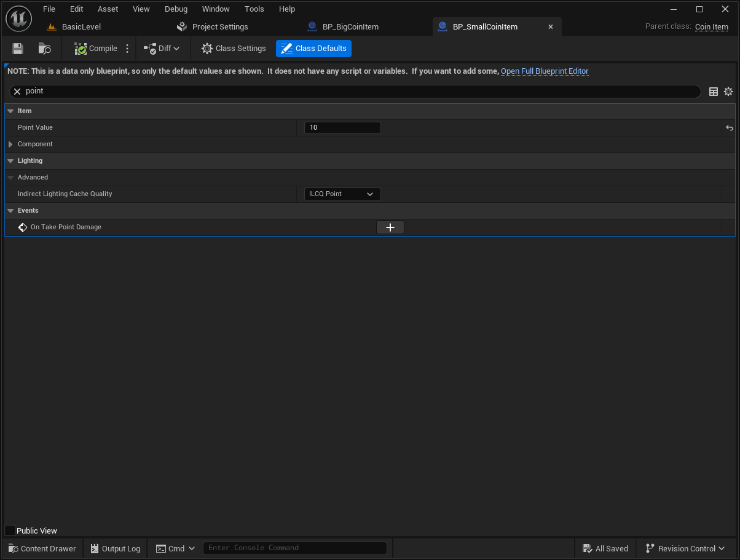Browse to asset in Content Browser icon

[x=45, y=49]
